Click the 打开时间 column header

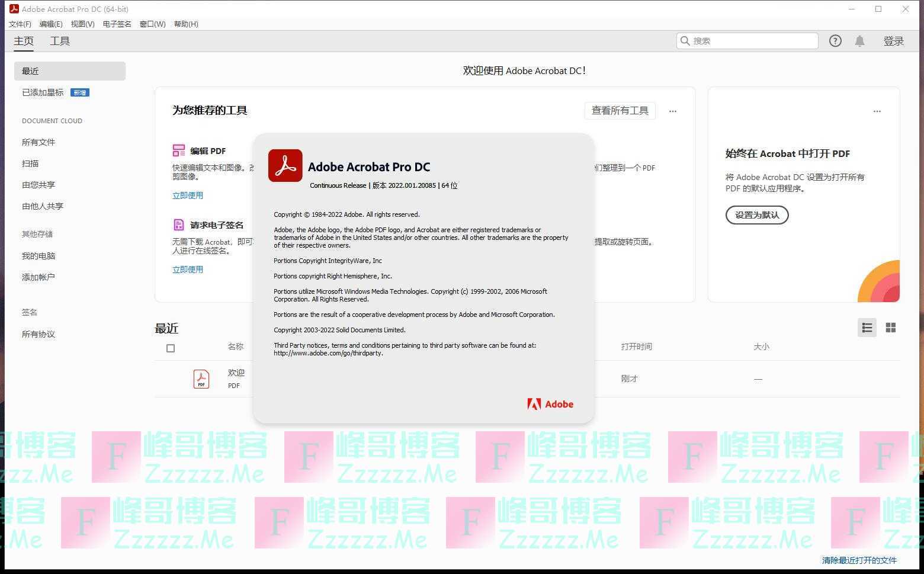pyautogui.click(x=637, y=347)
